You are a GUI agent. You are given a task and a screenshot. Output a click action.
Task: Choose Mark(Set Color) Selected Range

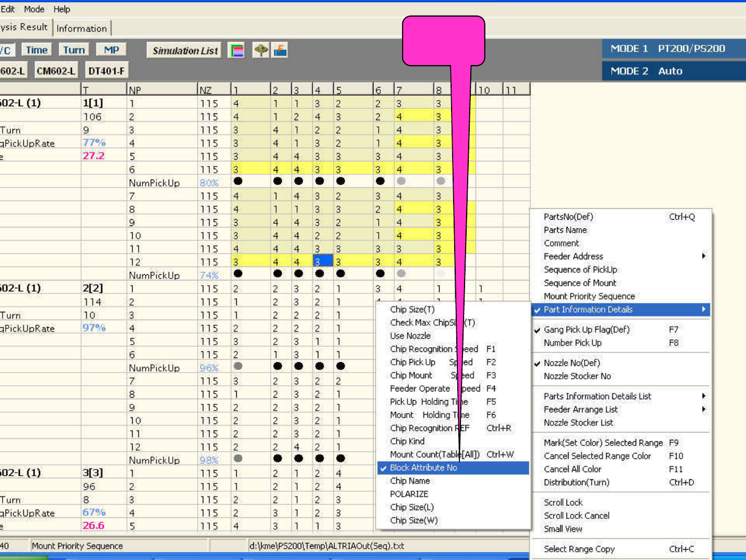[603, 442]
